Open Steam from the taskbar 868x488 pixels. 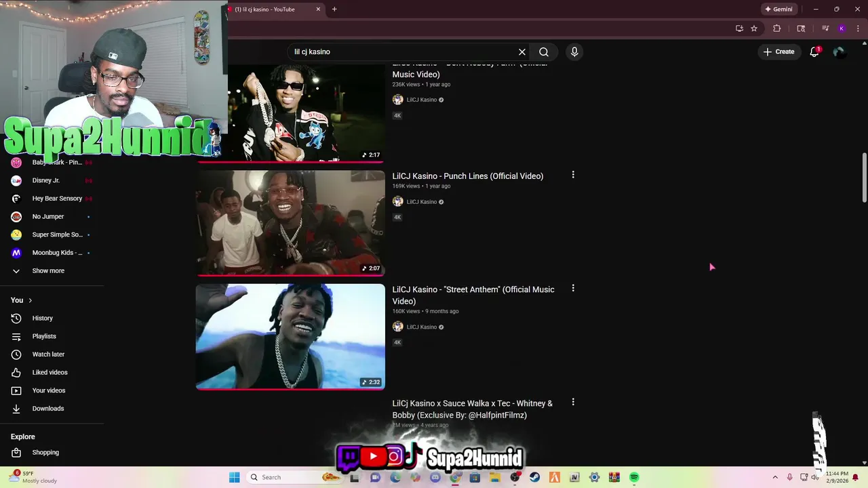(x=534, y=477)
